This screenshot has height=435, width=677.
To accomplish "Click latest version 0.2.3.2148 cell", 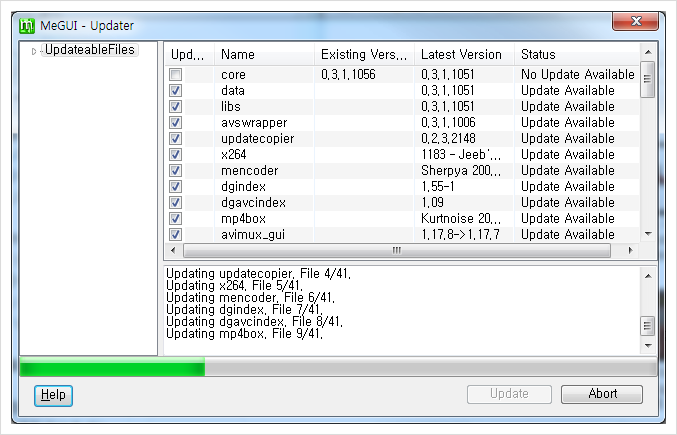I will [x=448, y=139].
